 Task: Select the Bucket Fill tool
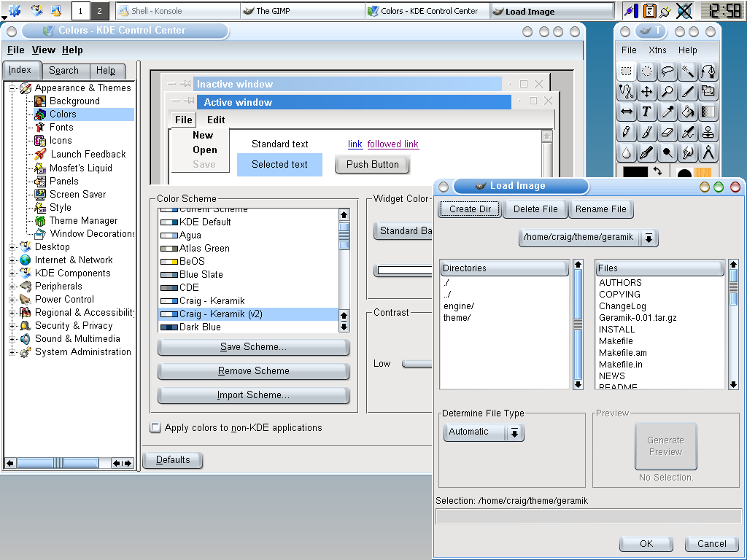click(688, 112)
